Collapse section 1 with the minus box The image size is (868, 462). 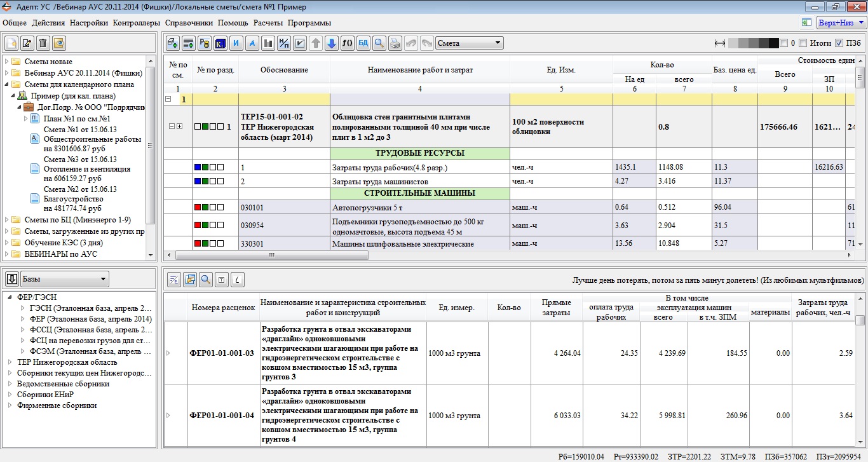coord(168,99)
